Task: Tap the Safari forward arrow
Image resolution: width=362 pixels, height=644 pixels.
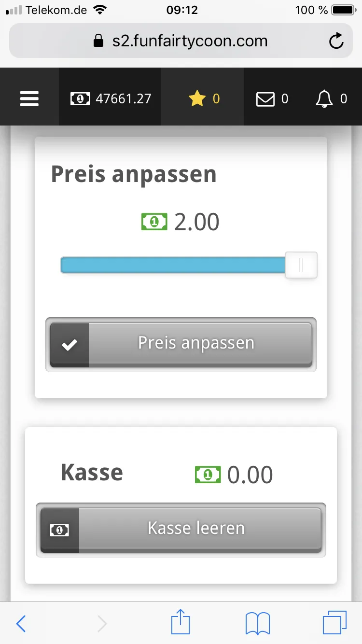Action: (102, 624)
